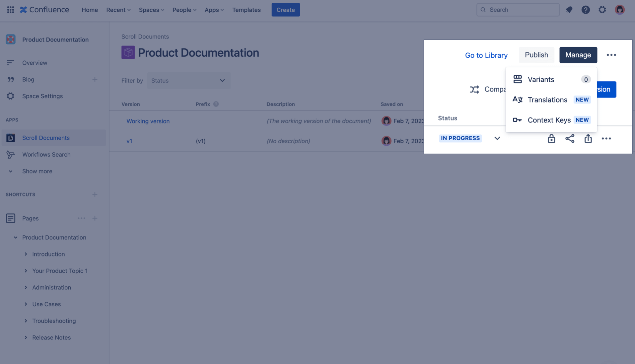
Task: Open Workflows Search from the sidebar
Action: pyautogui.click(x=46, y=154)
